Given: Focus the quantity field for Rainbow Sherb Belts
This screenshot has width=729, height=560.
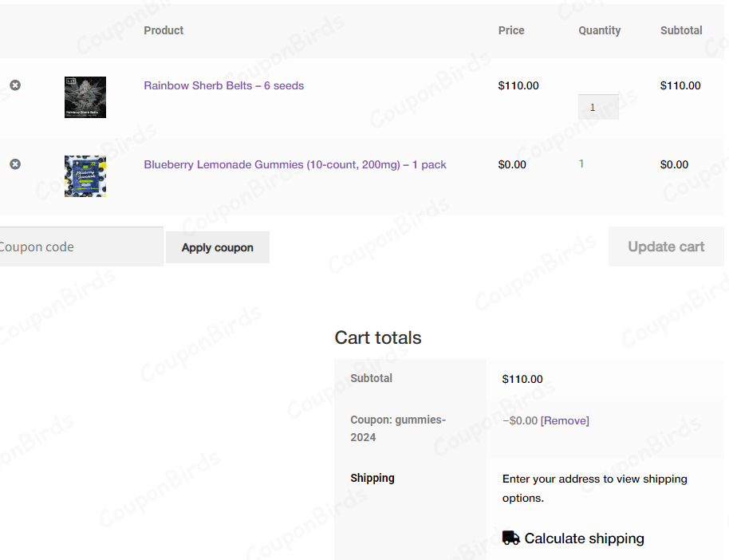Looking at the screenshot, I should (x=598, y=107).
